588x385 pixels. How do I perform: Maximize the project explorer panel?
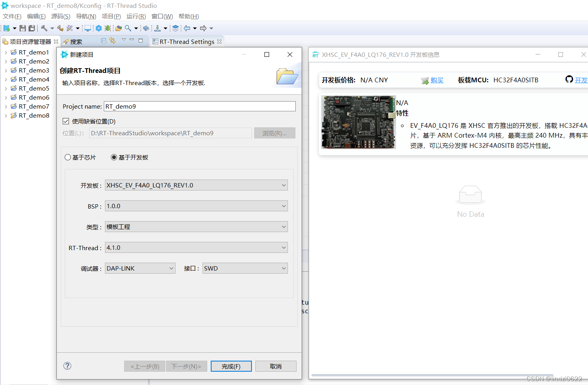pos(141,40)
